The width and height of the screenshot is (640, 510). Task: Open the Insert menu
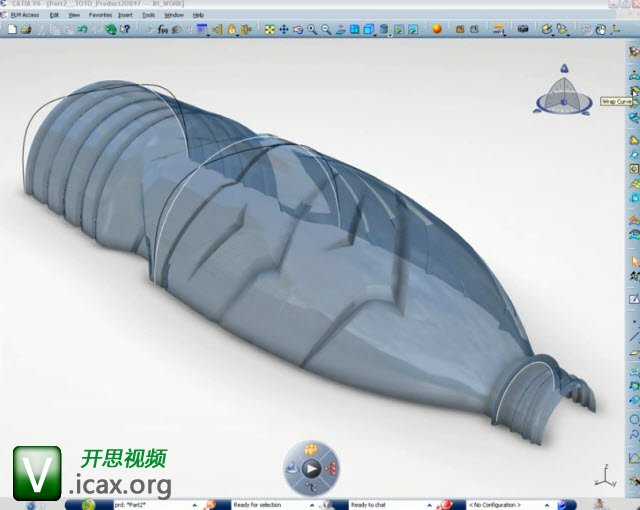coord(125,15)
